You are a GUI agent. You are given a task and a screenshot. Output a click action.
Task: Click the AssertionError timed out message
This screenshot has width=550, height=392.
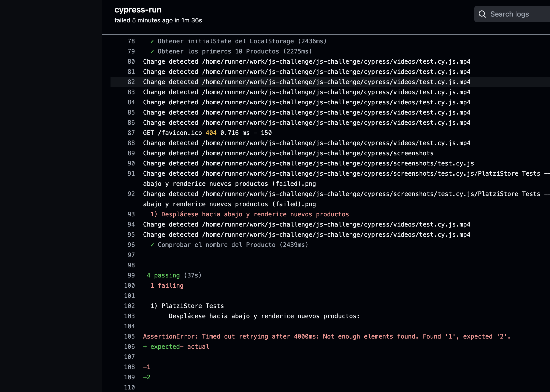point(327,337)
